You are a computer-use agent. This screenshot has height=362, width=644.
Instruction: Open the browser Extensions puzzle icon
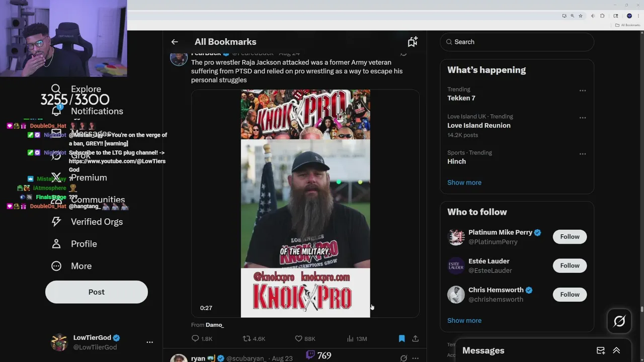pos(602,16)
